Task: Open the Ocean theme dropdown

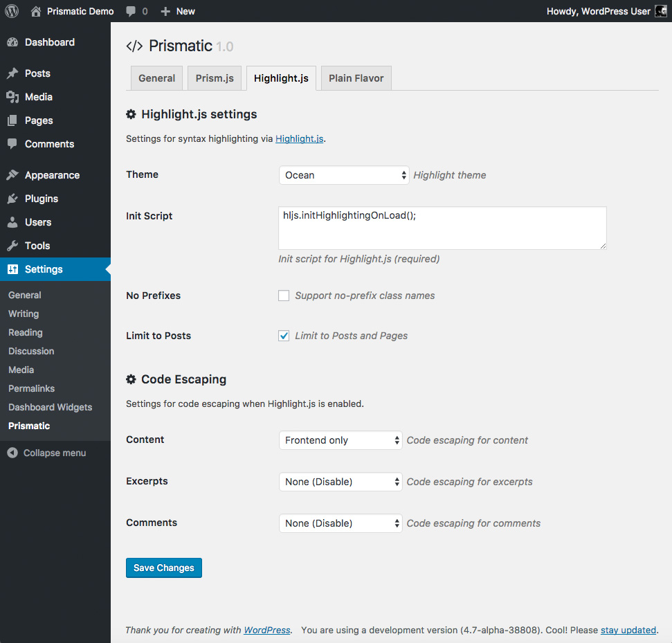Action: tap(344, 175)
